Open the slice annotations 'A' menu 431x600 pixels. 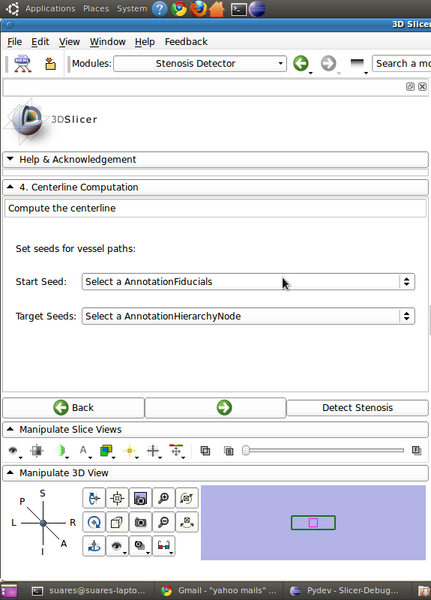[83, 451]
